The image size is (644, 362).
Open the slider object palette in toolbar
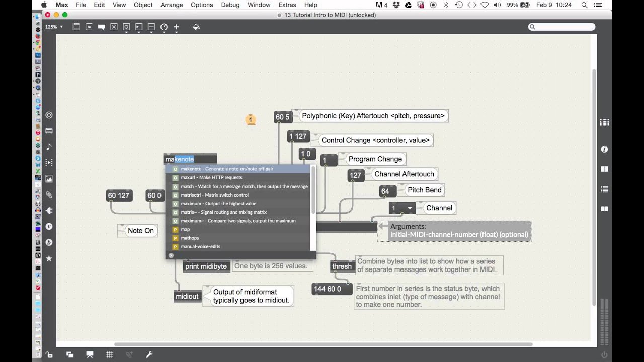pos(151,27)
